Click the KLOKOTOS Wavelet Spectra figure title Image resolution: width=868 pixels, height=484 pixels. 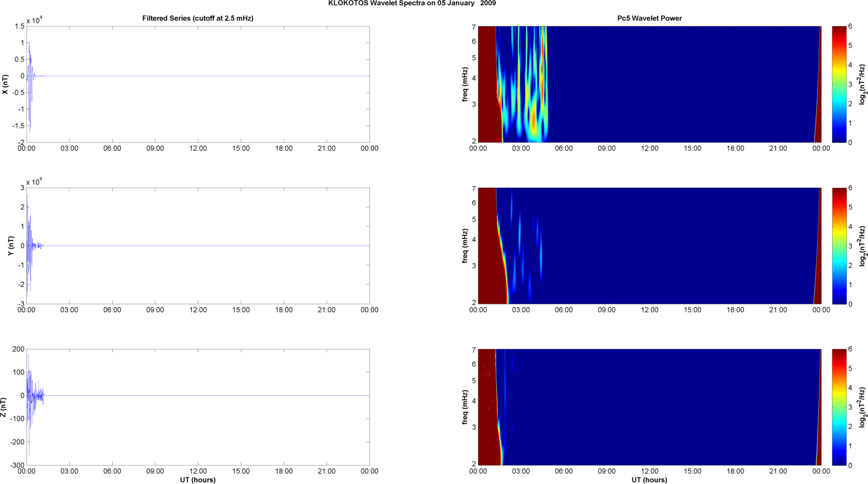point(412,3)
